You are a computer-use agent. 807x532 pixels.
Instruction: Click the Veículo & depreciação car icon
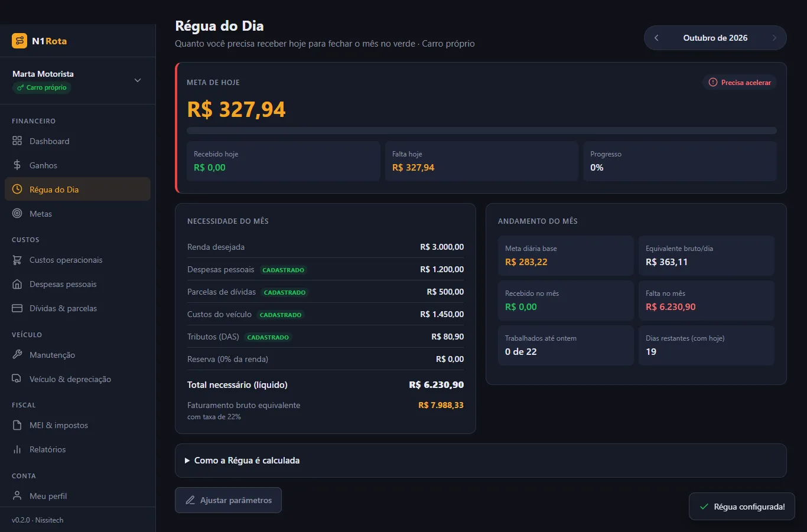(x=17, y=379)
